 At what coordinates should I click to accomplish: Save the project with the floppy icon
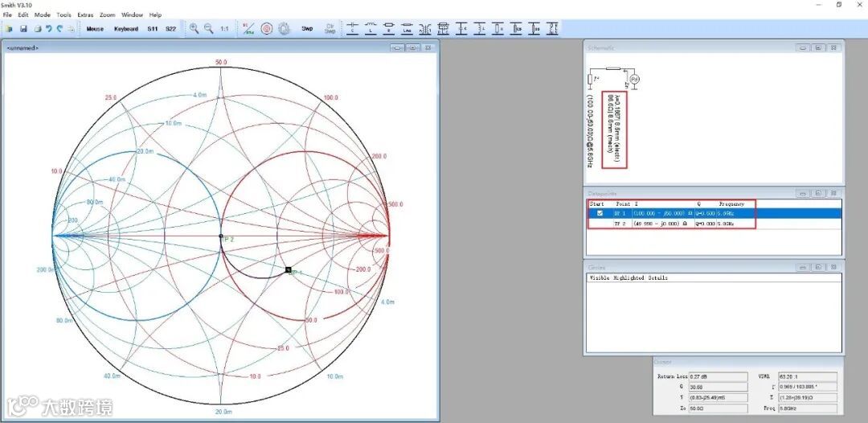coord(24,29)
